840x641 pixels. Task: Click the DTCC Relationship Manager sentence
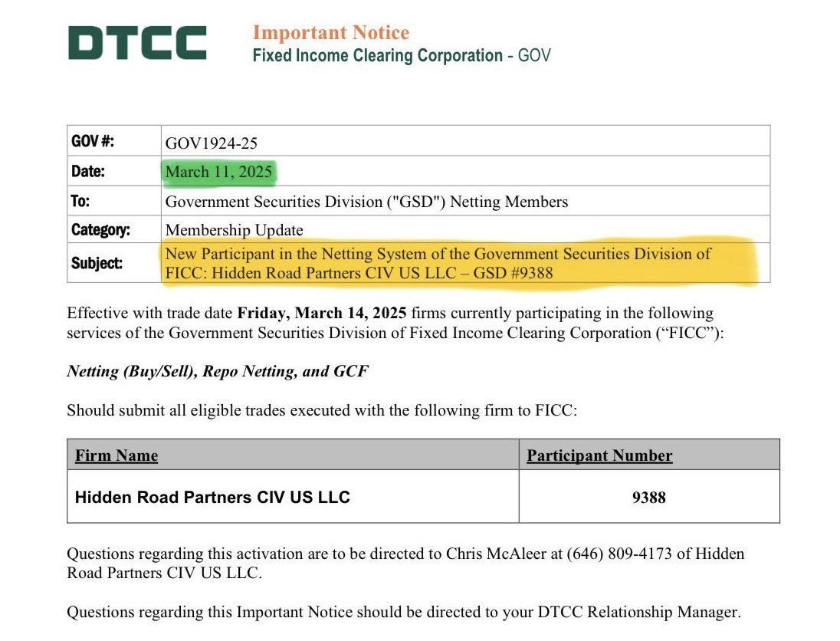coord(404,612)
